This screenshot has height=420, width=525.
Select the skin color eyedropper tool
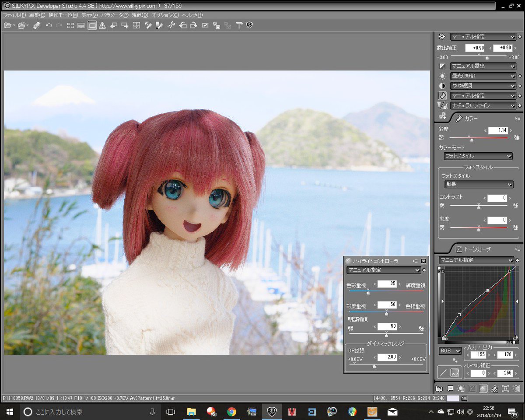pos(159,26)
